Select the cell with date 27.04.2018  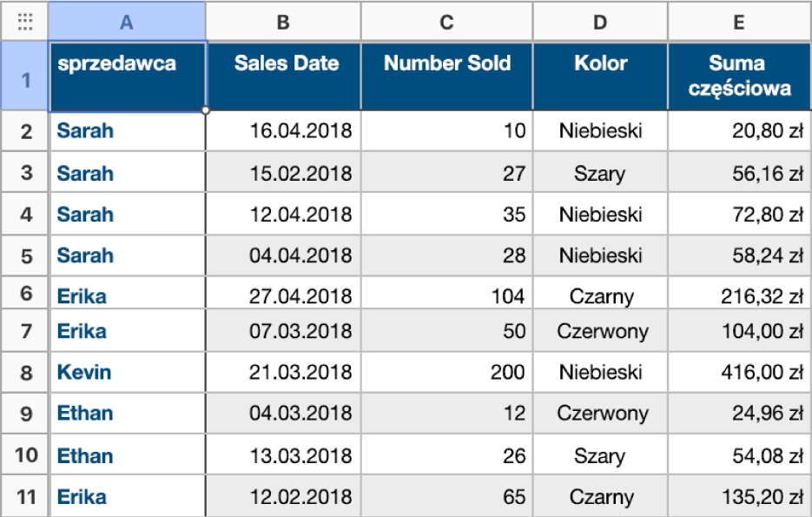(283, 296)
